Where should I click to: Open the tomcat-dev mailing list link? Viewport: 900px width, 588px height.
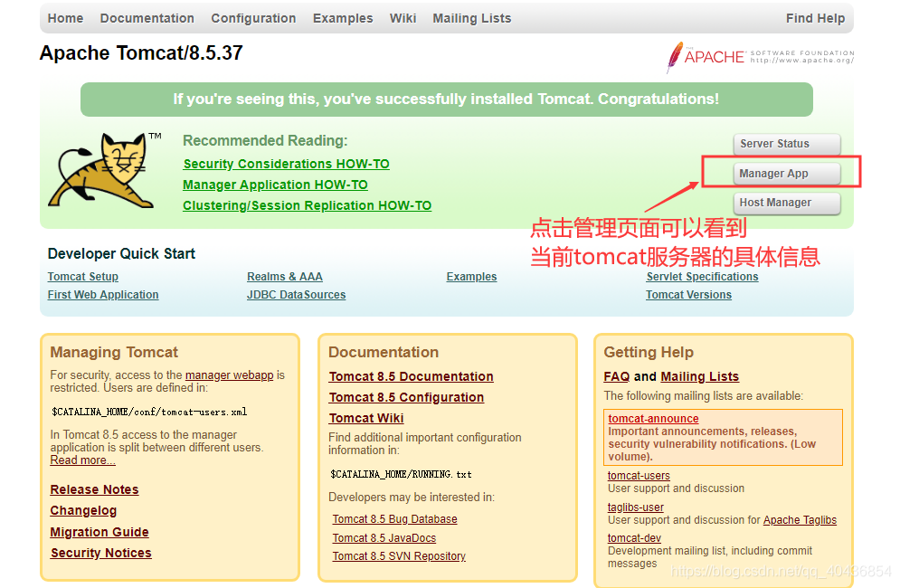pyautogui.click(x=634, y=538)
